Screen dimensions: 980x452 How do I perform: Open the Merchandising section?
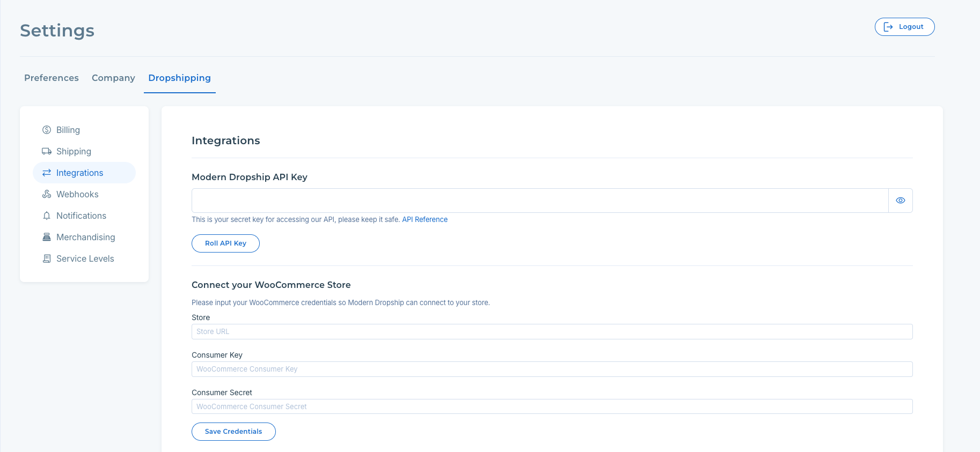coord(84,237)
